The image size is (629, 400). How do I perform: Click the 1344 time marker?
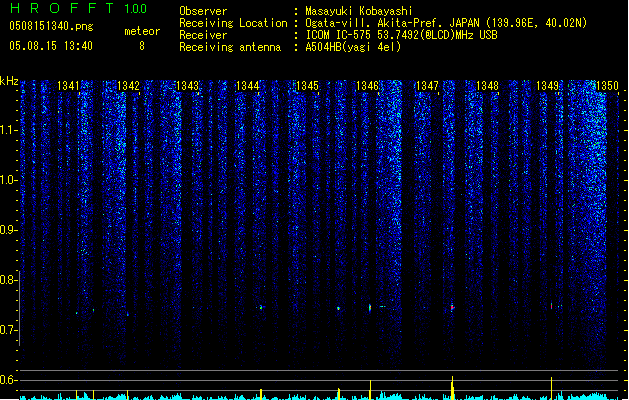tap(248, 86)
